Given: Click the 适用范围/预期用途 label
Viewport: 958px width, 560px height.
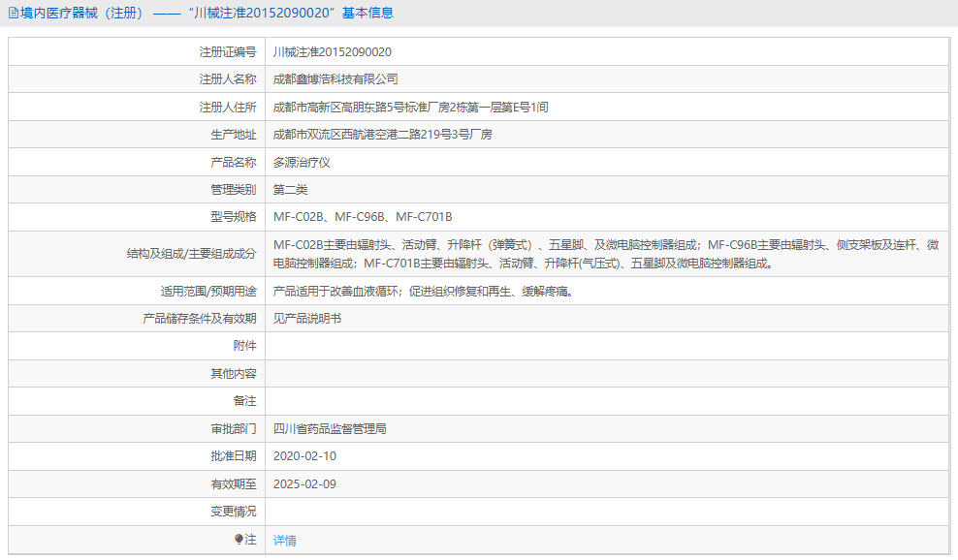Looking at the screenshot, I should click(x=208, y=292).
